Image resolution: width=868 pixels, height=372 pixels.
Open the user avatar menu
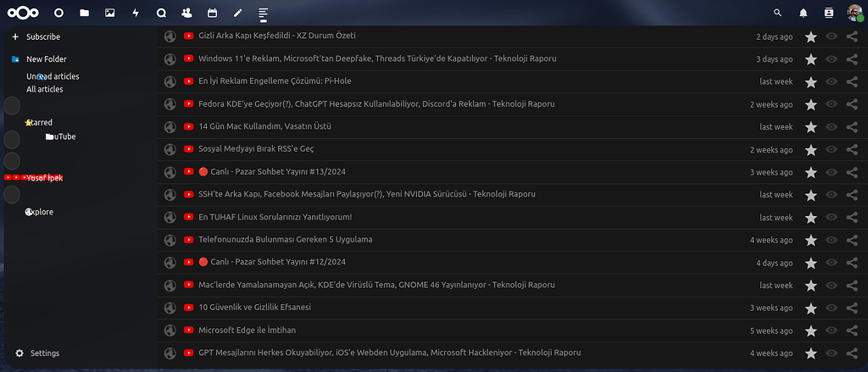(854, 13)
